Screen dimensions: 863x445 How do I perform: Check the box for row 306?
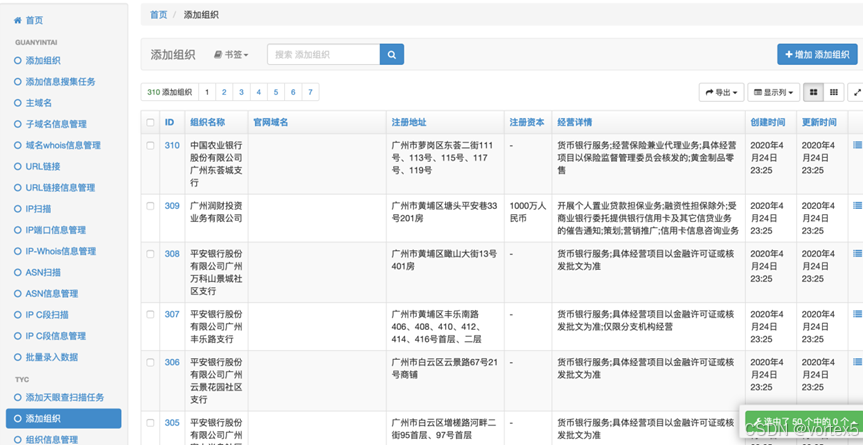[150, 362]
